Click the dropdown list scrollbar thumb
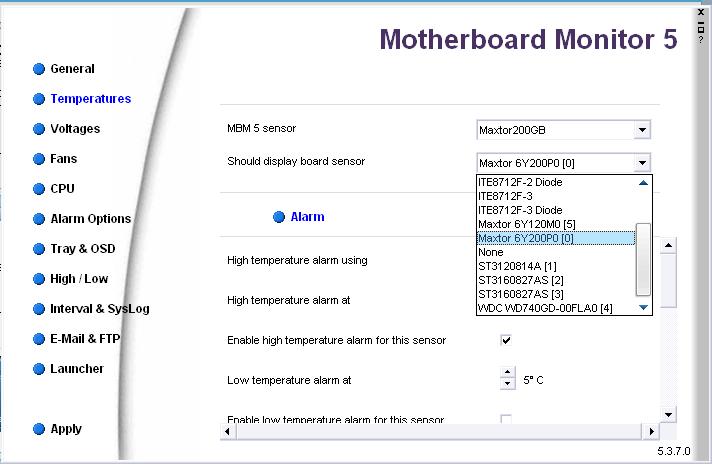 point(643,259)
